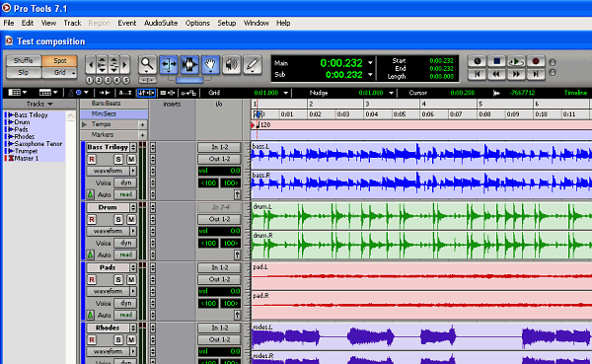Select the Scrubber speaker tool

(232, 65)
